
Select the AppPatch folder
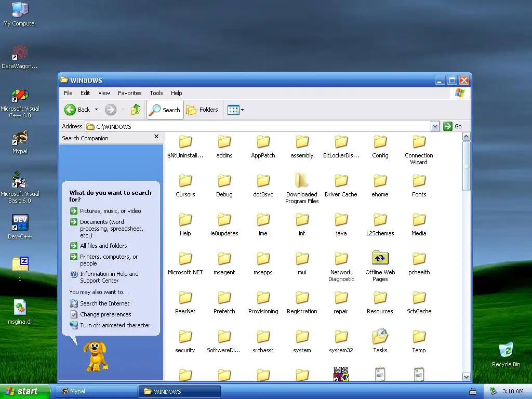(x=263, y=147)
